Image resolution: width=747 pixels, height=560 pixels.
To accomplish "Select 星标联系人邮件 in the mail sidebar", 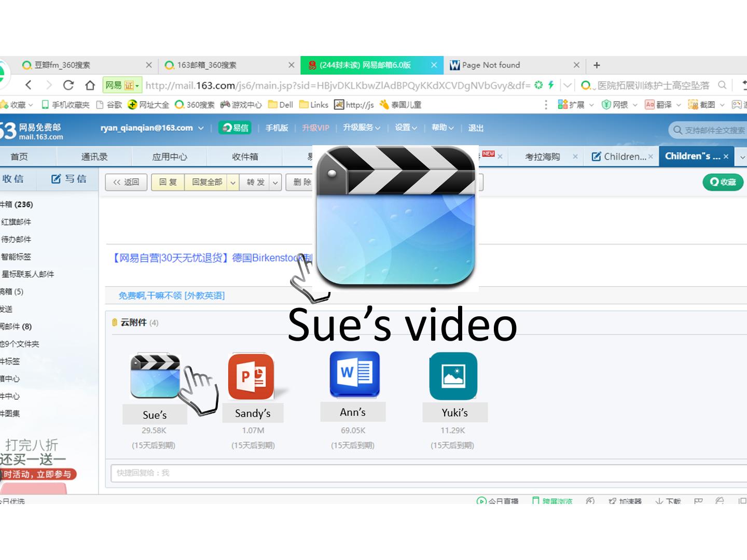I will (x=27, y=274).
